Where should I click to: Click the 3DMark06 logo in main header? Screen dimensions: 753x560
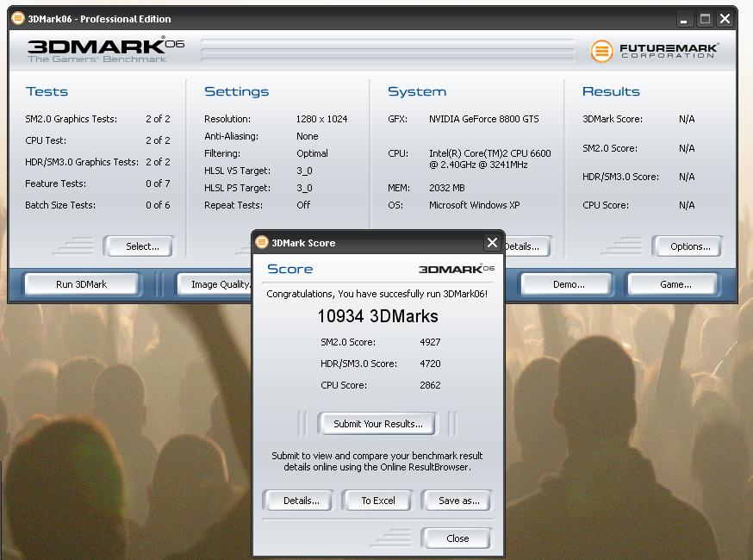coord(106,50)
